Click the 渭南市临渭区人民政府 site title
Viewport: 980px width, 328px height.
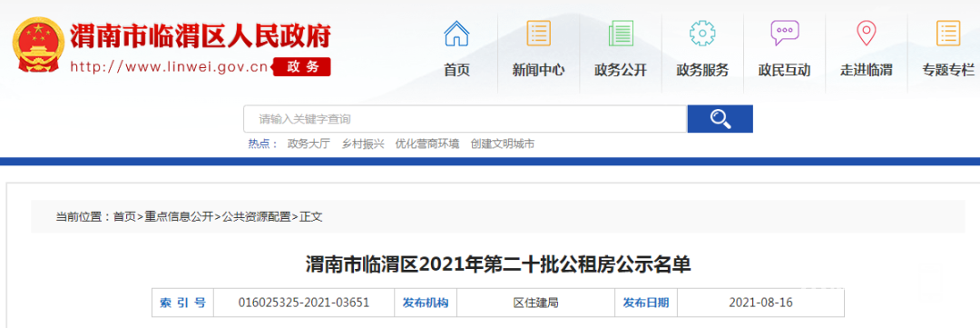coord(201,35)
